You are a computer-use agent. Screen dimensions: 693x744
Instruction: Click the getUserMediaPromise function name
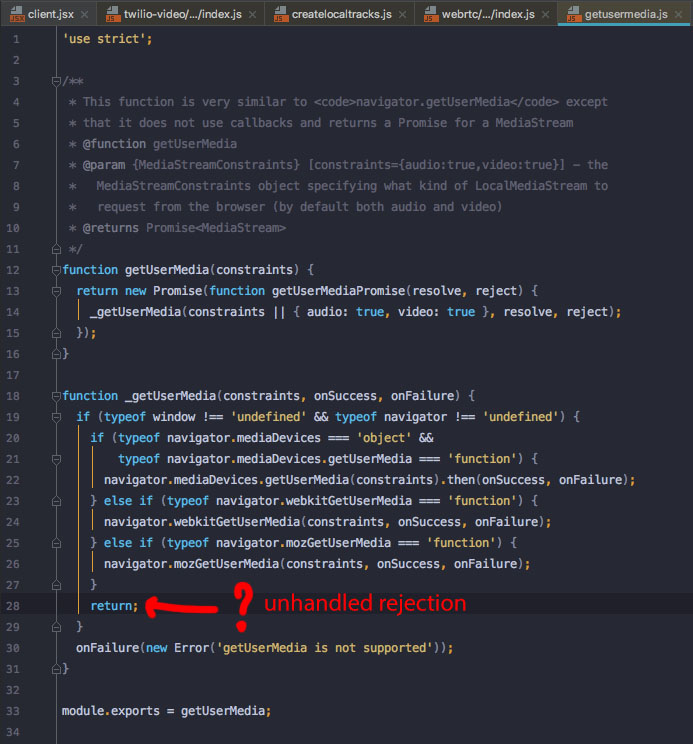(338, 291)
